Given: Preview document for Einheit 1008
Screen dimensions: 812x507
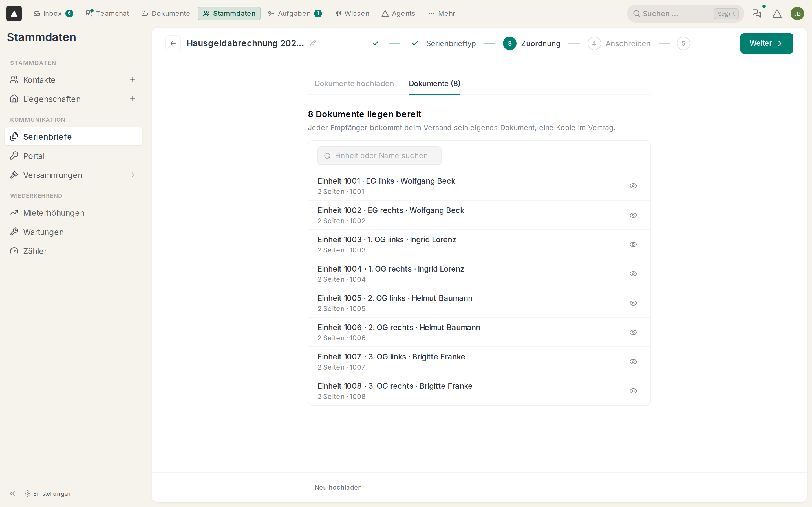Looking at the screenshot, I should pos(633,391).
